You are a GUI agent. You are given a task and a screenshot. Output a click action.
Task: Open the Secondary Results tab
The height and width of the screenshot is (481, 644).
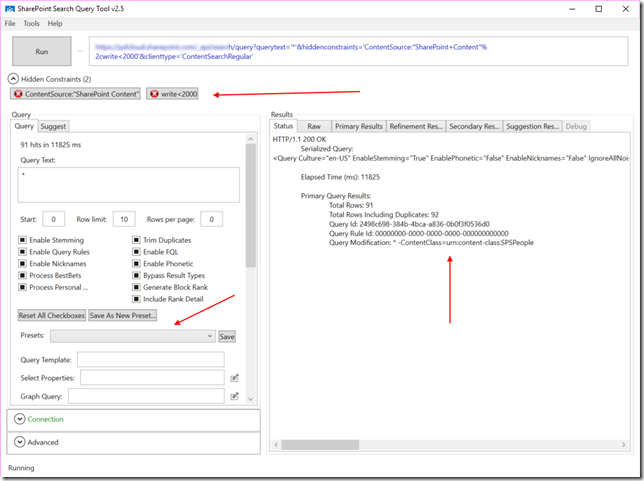pos(474,127)
